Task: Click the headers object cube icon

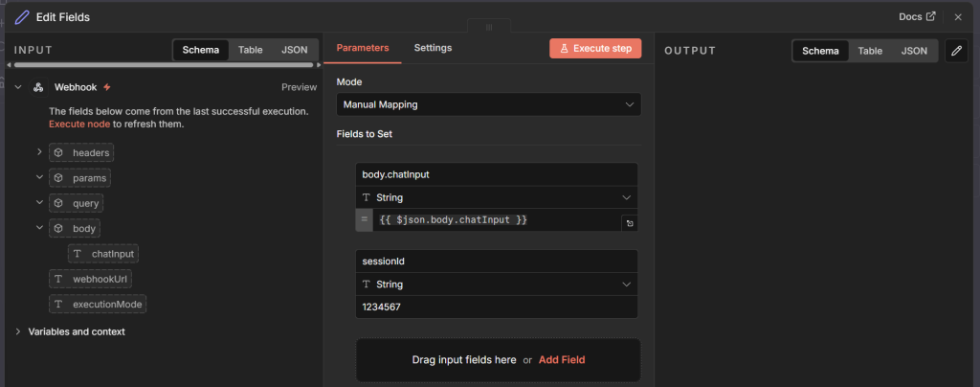Action: point(58,152)
